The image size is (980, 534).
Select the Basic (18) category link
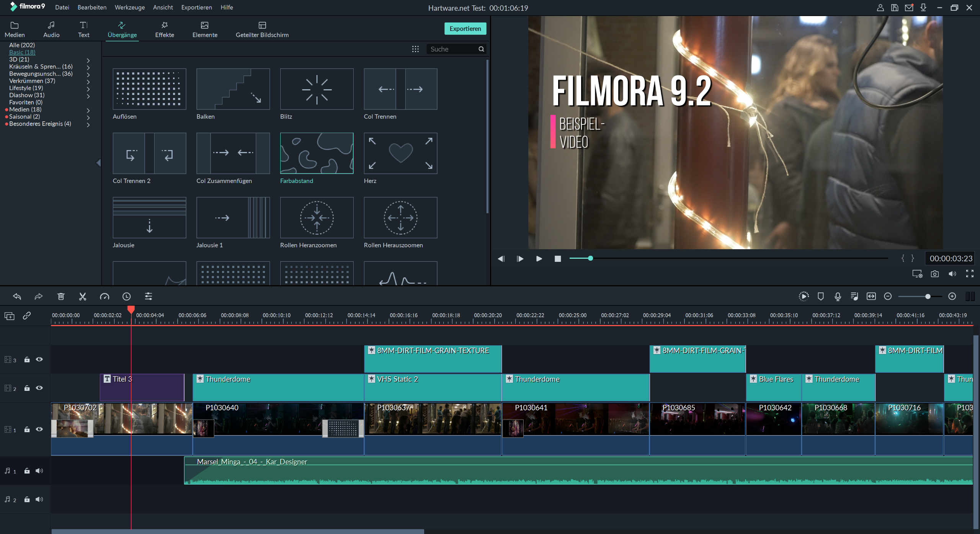pos(22,52)
